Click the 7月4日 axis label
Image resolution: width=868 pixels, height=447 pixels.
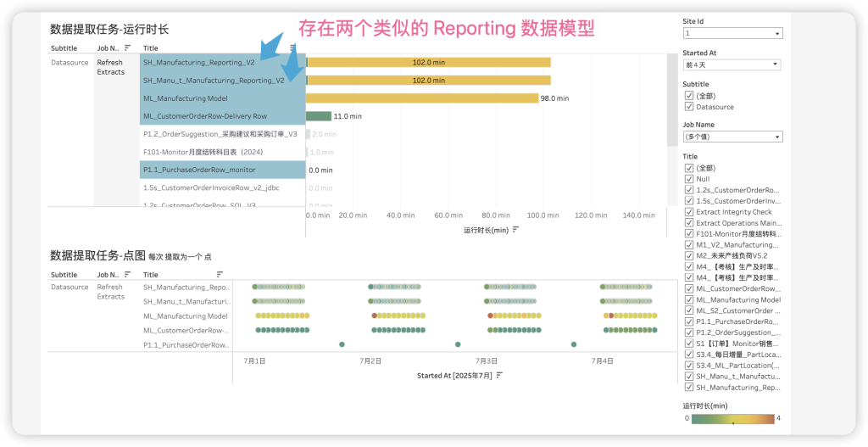pos(603,360)
